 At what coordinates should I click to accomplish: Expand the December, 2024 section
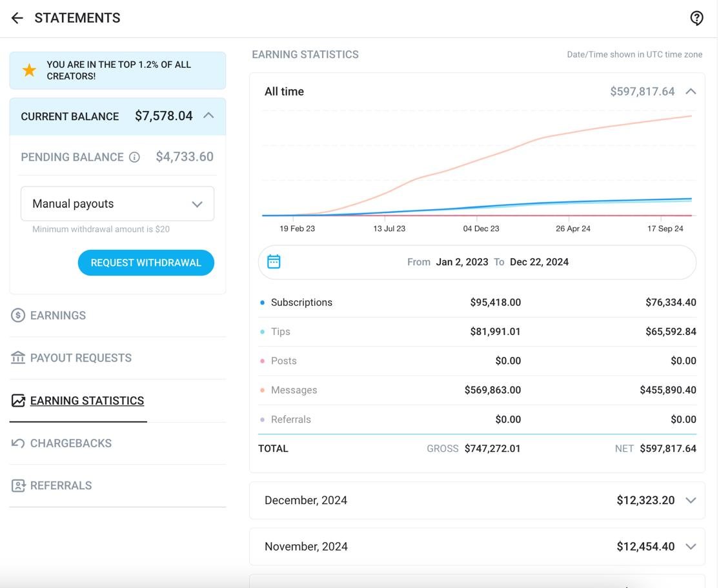tap(478, 500)
